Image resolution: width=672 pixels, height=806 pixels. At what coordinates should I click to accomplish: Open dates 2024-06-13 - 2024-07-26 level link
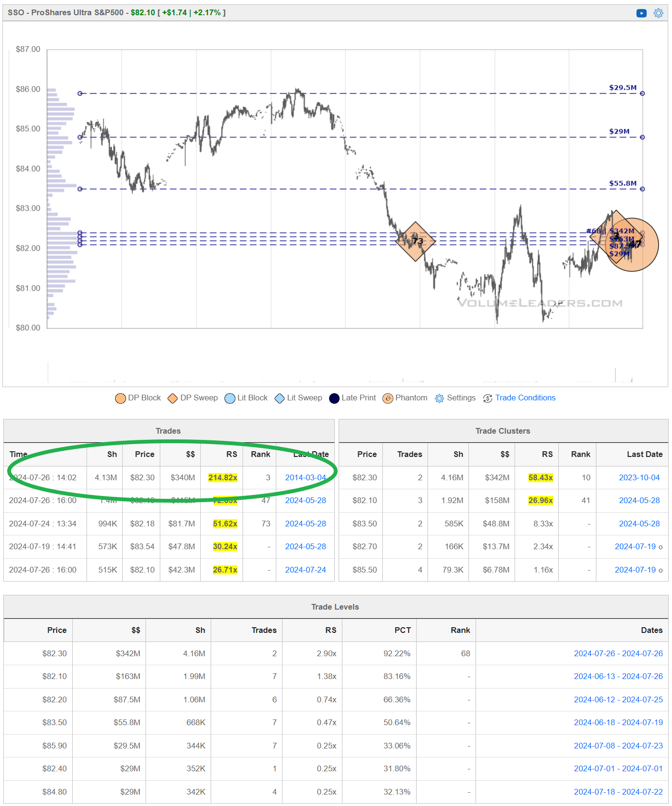618,676
